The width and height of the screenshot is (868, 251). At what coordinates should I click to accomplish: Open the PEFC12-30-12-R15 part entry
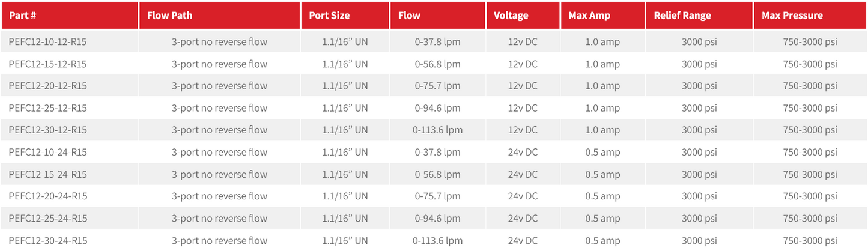coord(48,130)
